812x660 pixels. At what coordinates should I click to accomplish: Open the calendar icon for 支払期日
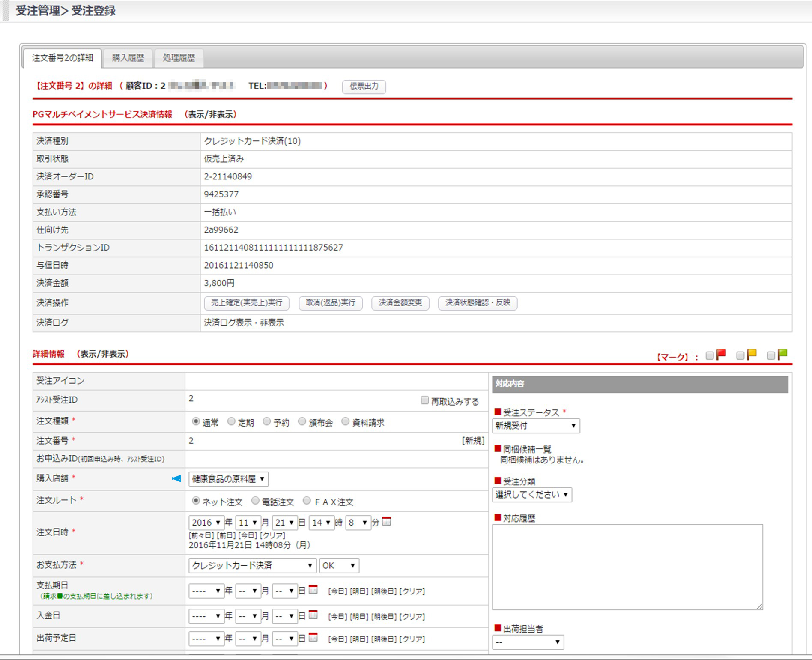313,590
